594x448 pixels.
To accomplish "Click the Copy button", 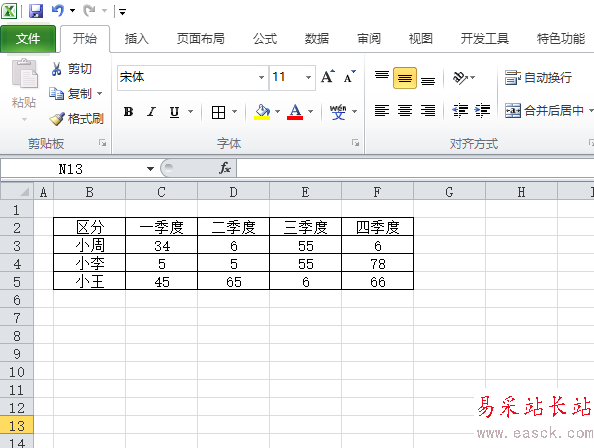I will (70, 93).
